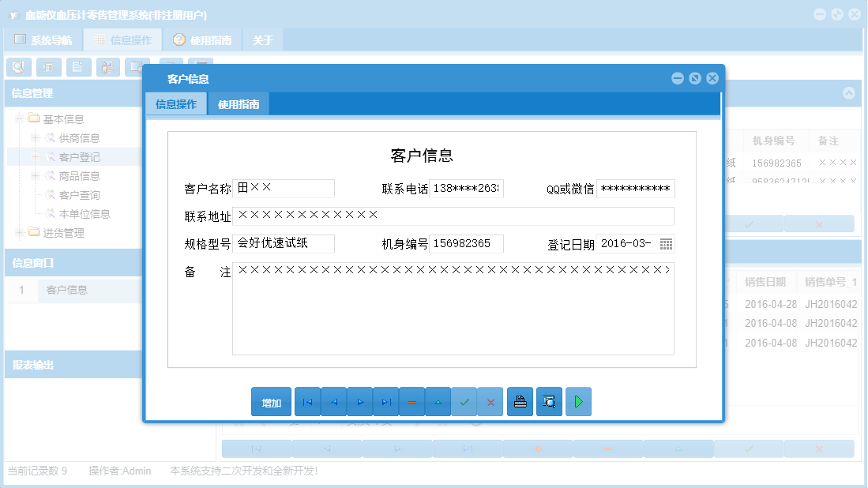Screen dimensions: 868x488
Task: Go to the previous record
Action: 333,401
